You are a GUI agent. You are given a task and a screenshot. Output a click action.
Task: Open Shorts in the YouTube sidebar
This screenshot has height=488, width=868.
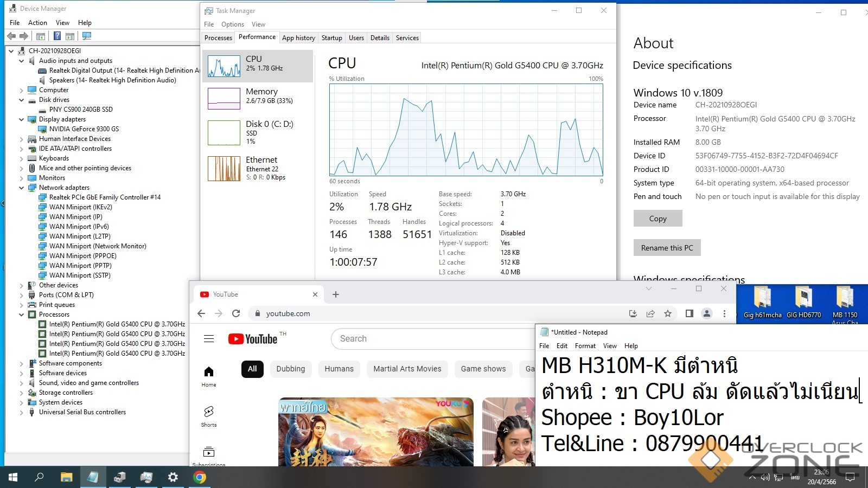click(209, 416)
